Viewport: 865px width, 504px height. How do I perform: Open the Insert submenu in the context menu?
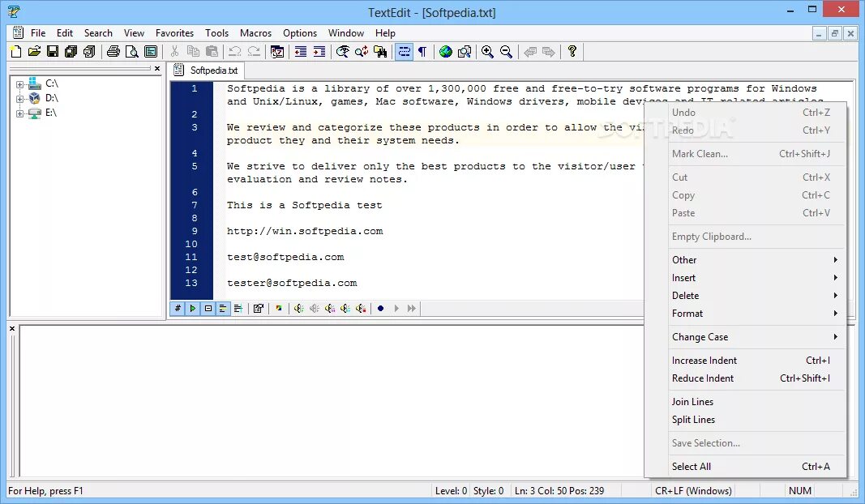coord(756,278)
